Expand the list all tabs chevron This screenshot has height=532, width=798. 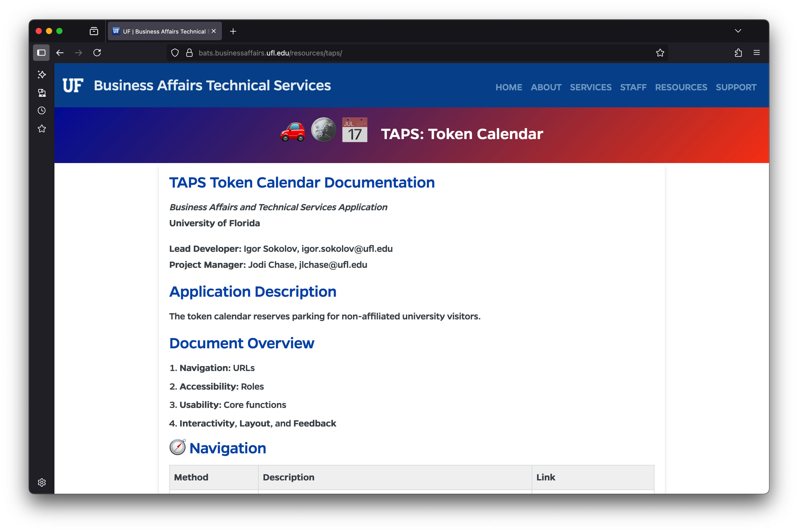(x=738, y=31)
